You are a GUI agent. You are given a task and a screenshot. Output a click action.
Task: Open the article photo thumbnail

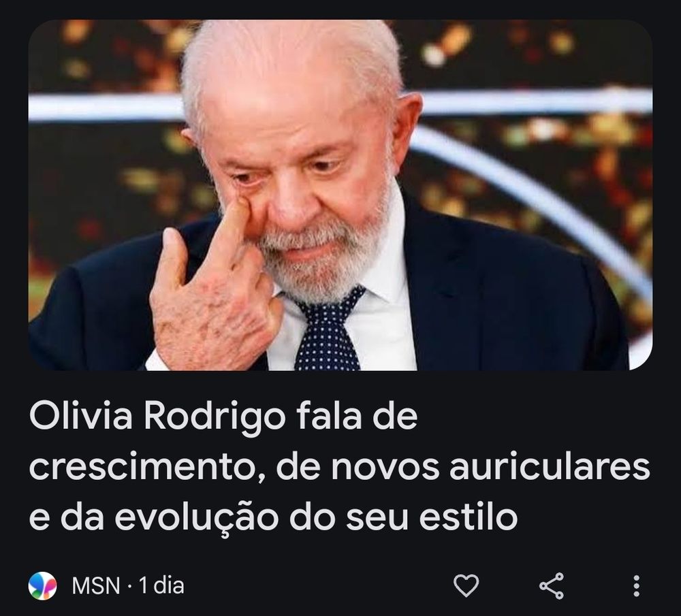coord(340,195)
